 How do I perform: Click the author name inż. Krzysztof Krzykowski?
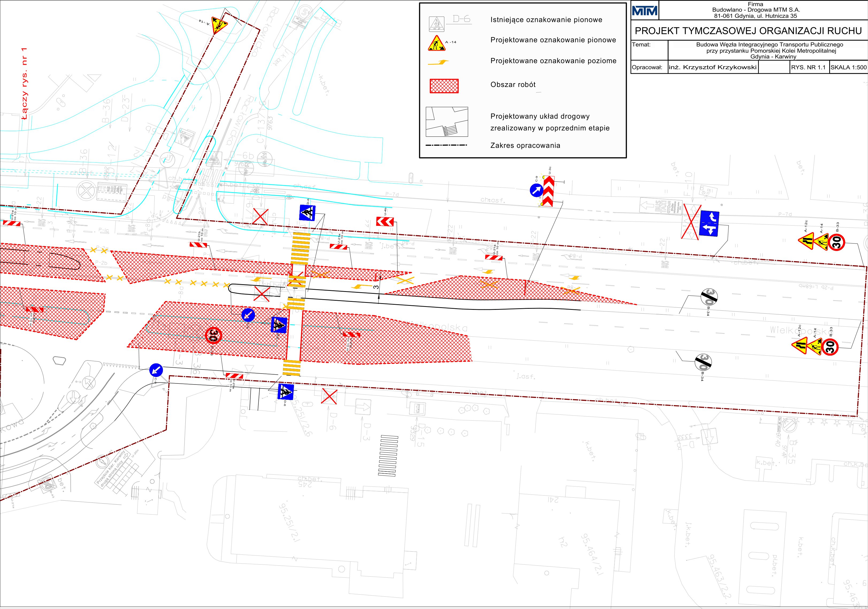point(713,68)
